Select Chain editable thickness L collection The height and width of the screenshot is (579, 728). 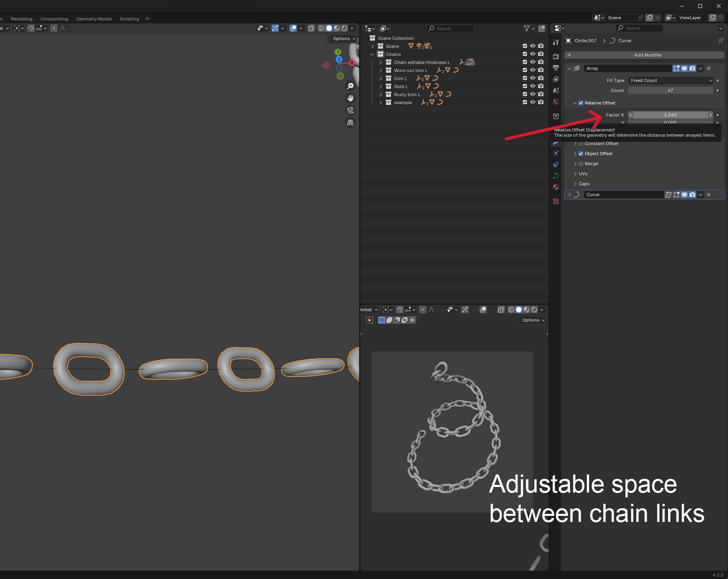click(x=422, y=62)
